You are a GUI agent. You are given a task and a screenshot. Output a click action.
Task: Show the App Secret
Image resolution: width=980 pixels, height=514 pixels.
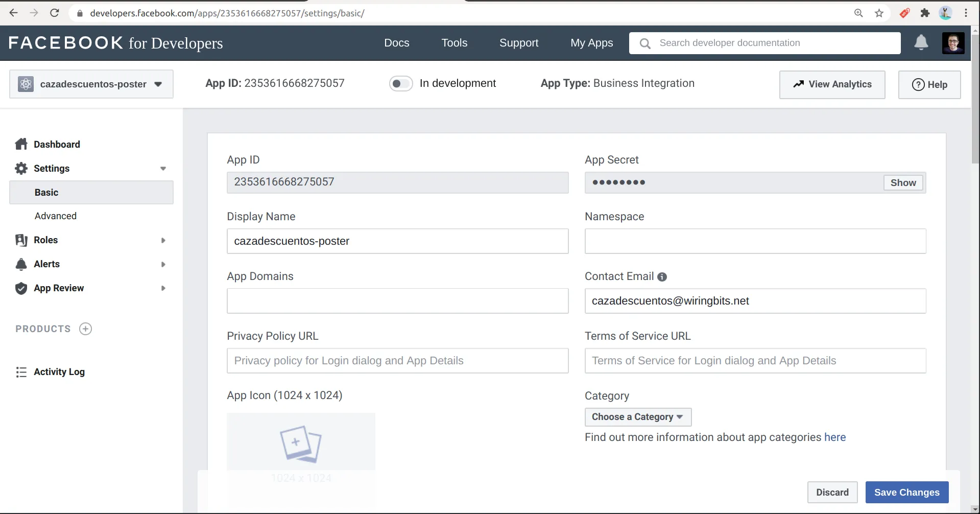point(903,182)
